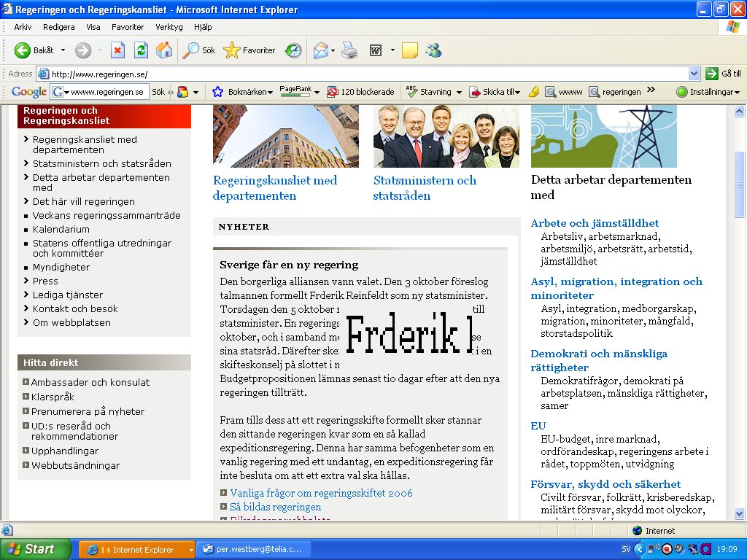Show more Google toolbar buttons chevron

(651, 90)
